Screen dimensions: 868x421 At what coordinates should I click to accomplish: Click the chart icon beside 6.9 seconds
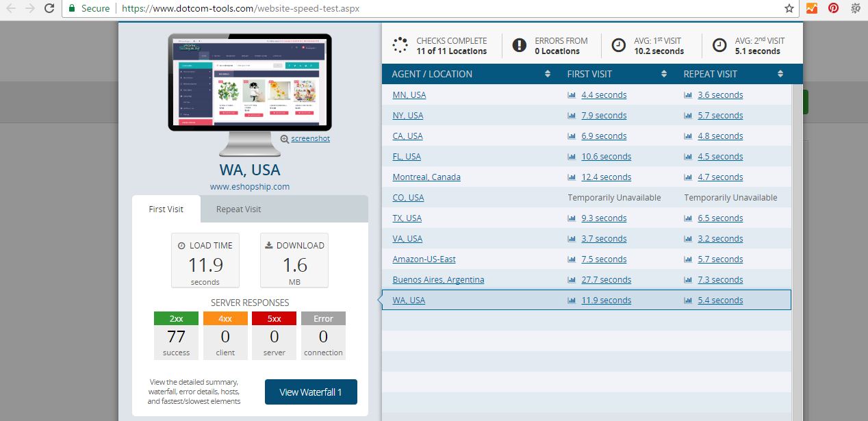572,136
